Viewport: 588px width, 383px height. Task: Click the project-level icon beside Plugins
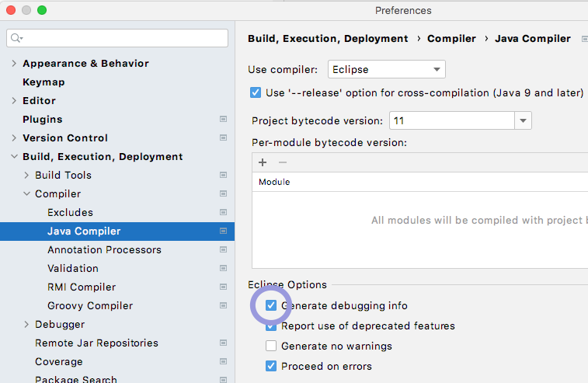[x=223, y=120]
